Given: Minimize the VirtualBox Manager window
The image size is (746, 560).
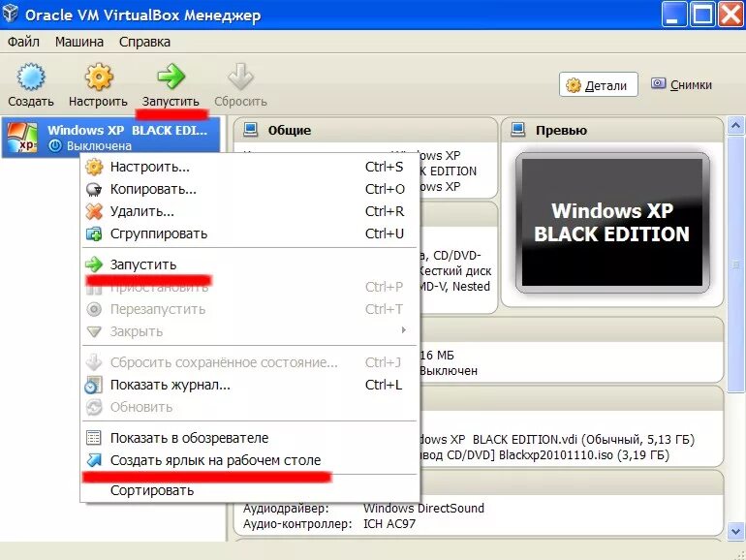Looking at the screenshot, I should click(673, 15).
